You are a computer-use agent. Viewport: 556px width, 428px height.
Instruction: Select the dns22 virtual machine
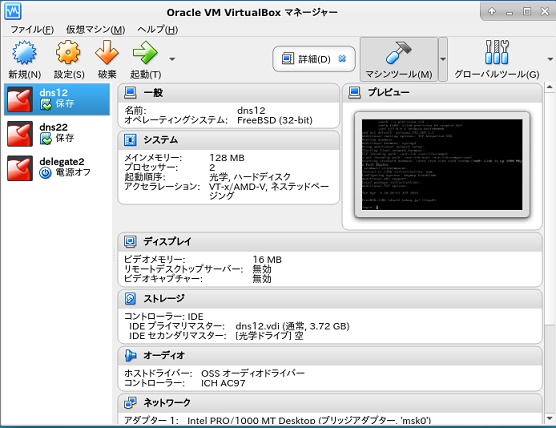point(57,134)
